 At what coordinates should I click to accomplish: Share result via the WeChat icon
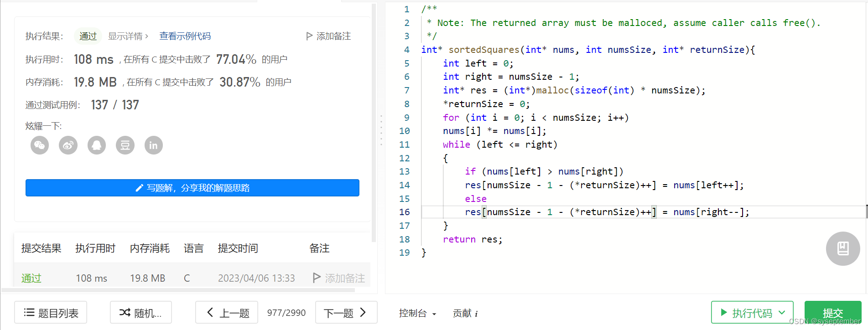[x=40, y=145]
